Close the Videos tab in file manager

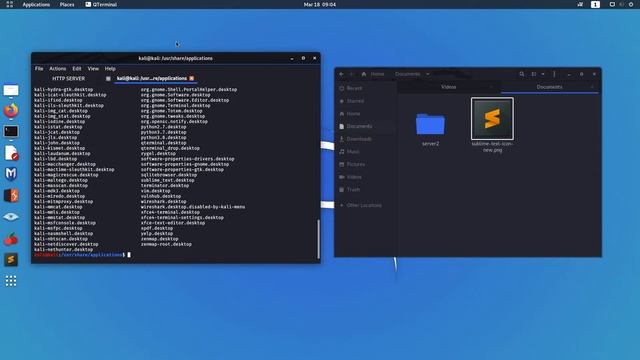[x=491, y=87]
